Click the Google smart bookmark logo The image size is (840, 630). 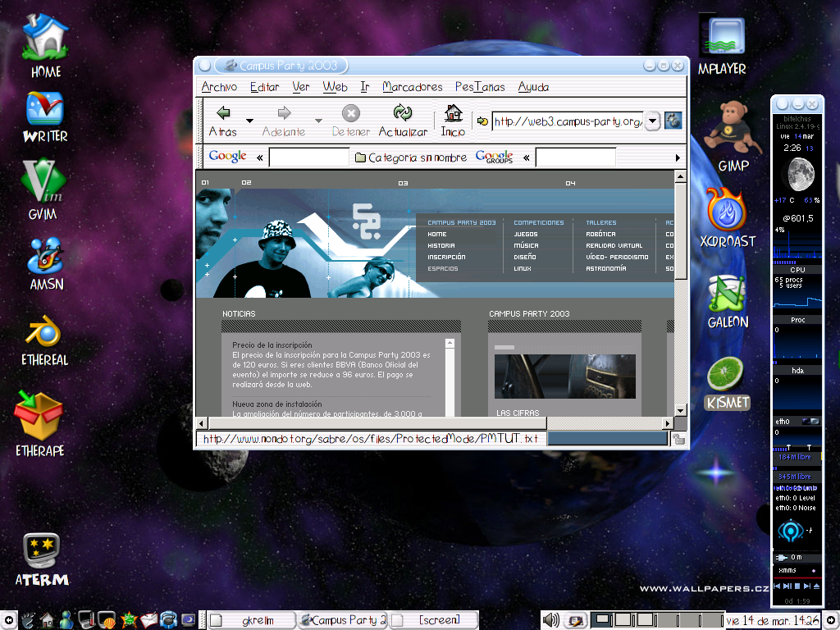(x=227, y=156)
